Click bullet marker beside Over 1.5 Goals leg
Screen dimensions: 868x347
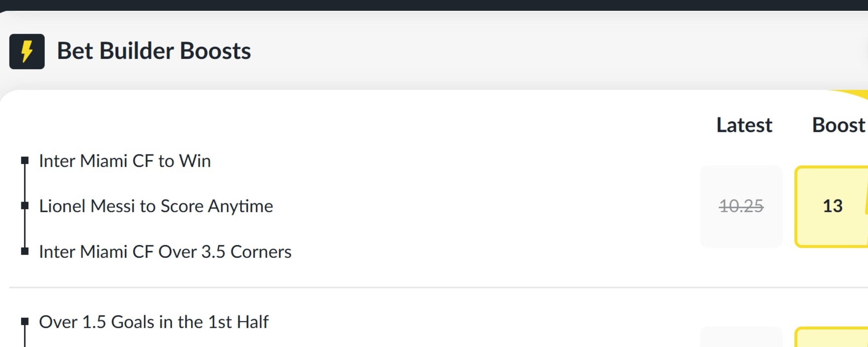25,321
